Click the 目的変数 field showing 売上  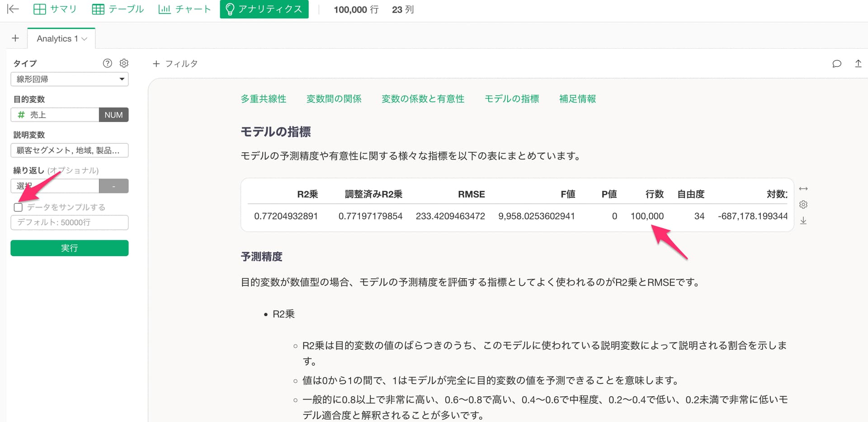pyautogui.click(x=54, y=114)
